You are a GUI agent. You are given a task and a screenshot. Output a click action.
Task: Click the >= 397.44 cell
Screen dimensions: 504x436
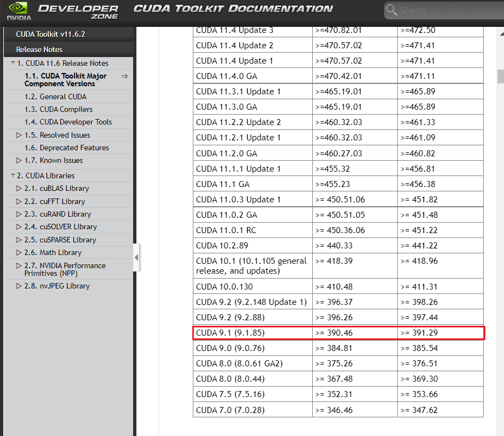(x=440, y=318)
